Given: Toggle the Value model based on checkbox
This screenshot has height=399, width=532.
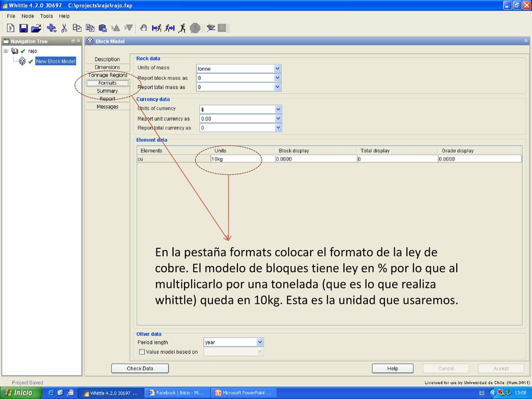Looking at the screenshot, I should point(142,352).
